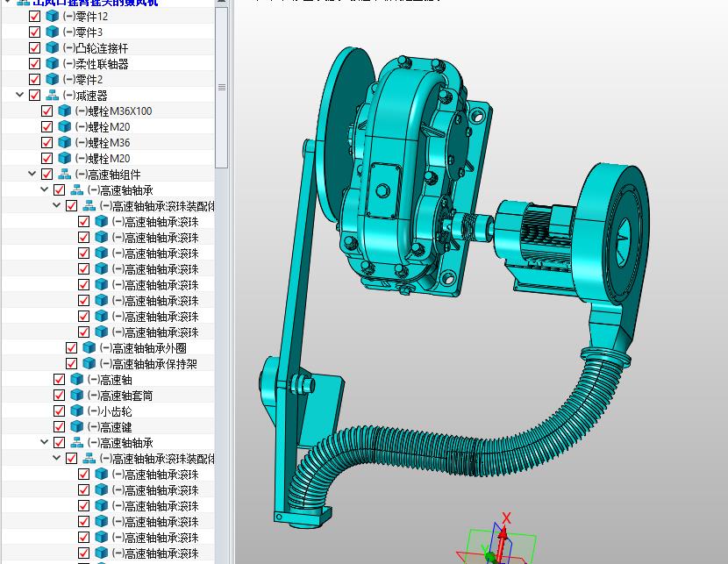Select the cube icon of 螺栓M36X100

coord(65,111)
